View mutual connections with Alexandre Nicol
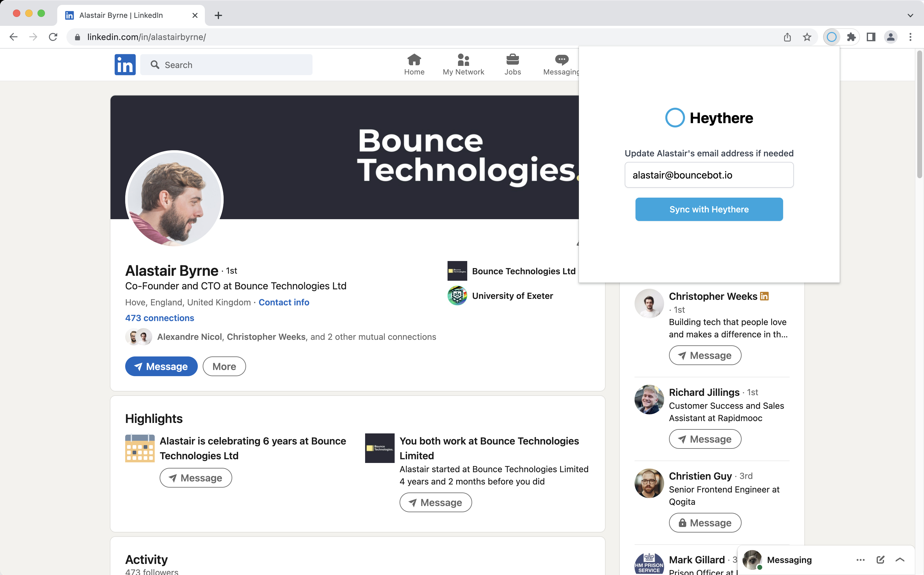Viewport: 924px width, 575px height. click(x=296, y=337)
